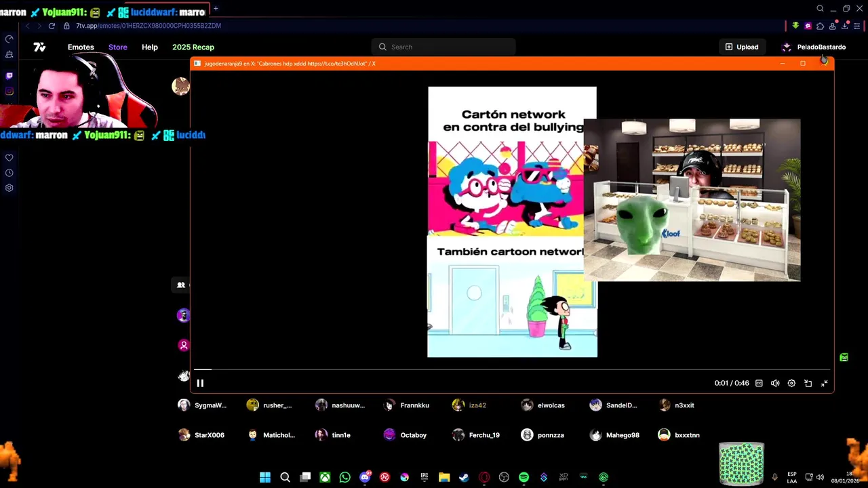Open the sidebar heart bookmarks icon
This screenshot has height=488, width=868.
click(9, 157)
